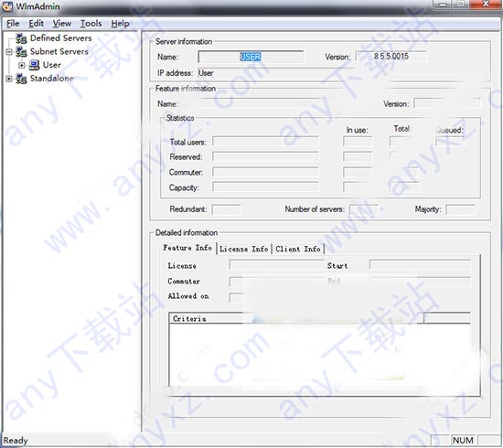Expand the User server node

pyautogui.click(x=22, y=65)
